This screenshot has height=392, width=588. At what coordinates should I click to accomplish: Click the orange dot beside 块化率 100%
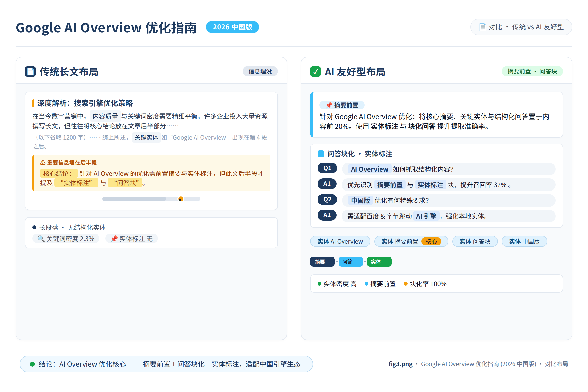pos(406,284)
